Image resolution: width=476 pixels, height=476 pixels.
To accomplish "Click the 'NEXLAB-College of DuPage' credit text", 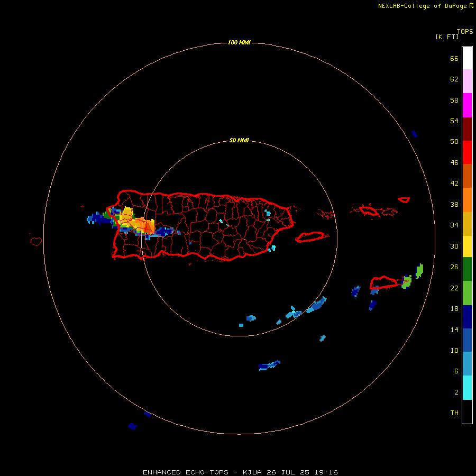I will [x=423, y=6].
